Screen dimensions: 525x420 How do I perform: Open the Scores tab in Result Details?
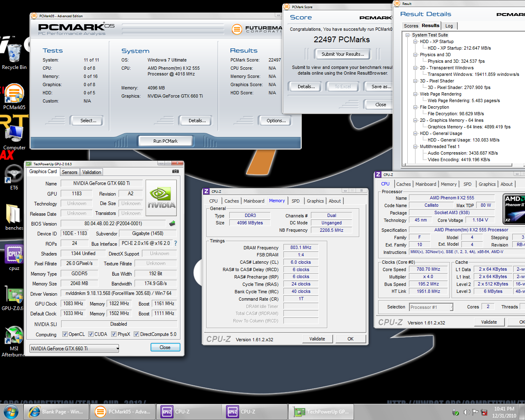tap(411, 26)
